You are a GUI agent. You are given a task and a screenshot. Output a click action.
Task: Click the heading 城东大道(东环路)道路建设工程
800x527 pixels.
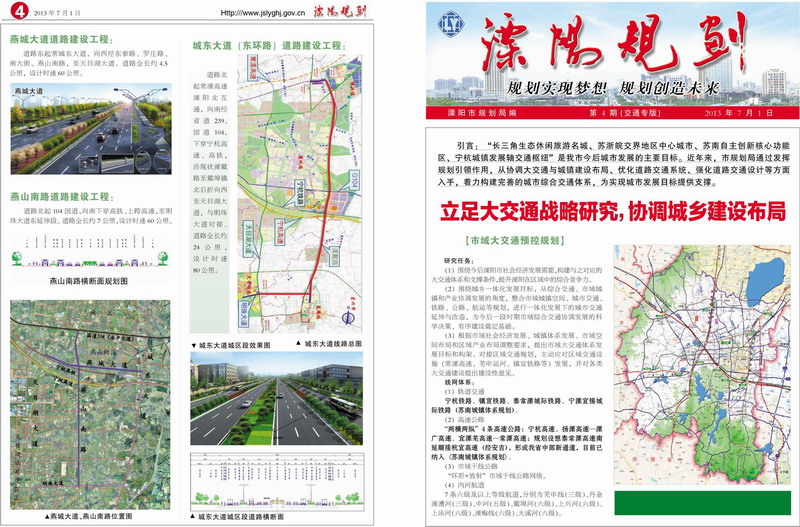point(269,45)
